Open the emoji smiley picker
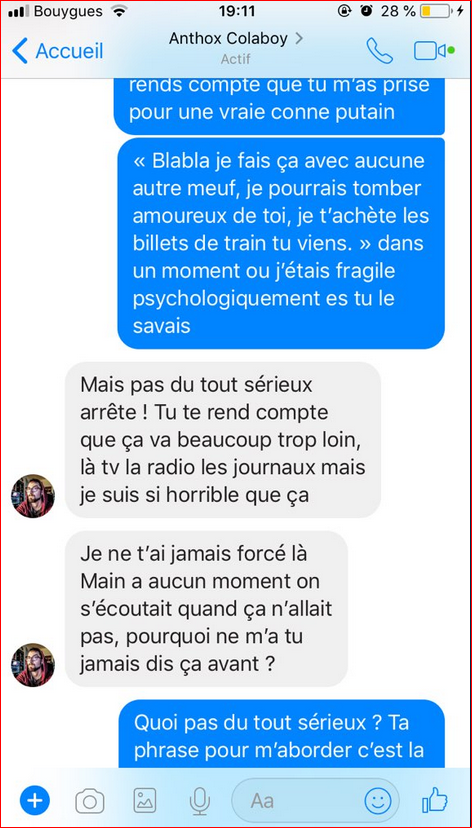Image resolution: width=472 pixels, height=828 pixels. pos(377,801)
